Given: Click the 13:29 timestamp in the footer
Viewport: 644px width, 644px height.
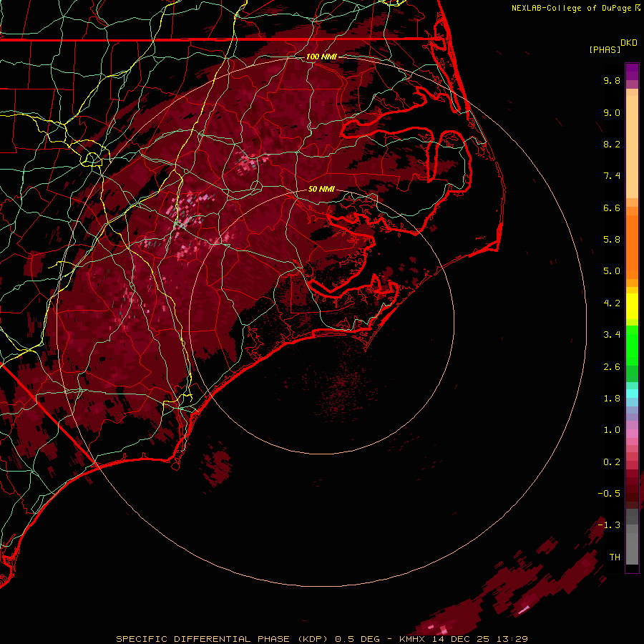Looking at the screenshot, I should tap(512, 639).
